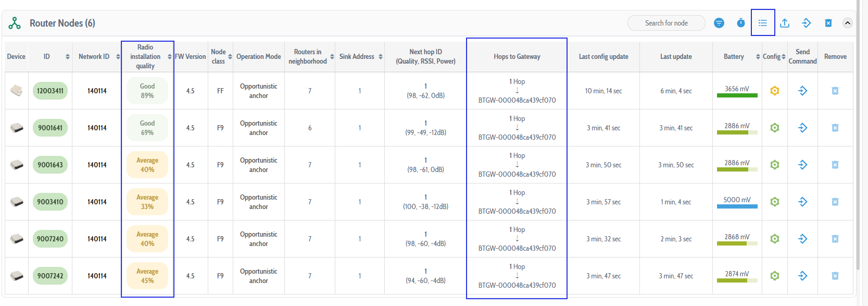Open the column list icon in toolbar
The height and width of the screenshot is (306, 868).
763,23
